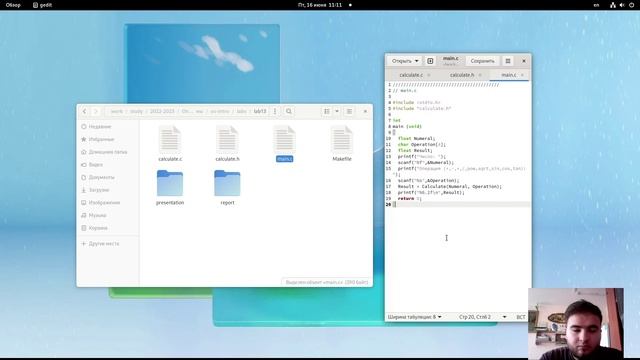Open network status icon in top bar
This screenshot has width=640, height=360.
click(x=613, y=5)
